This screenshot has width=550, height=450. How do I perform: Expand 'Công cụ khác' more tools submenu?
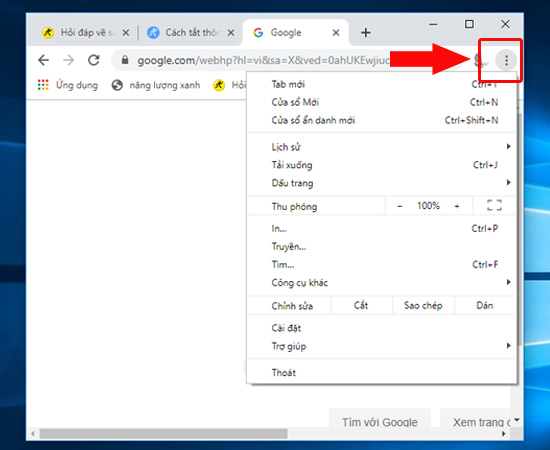coord(382,283)
